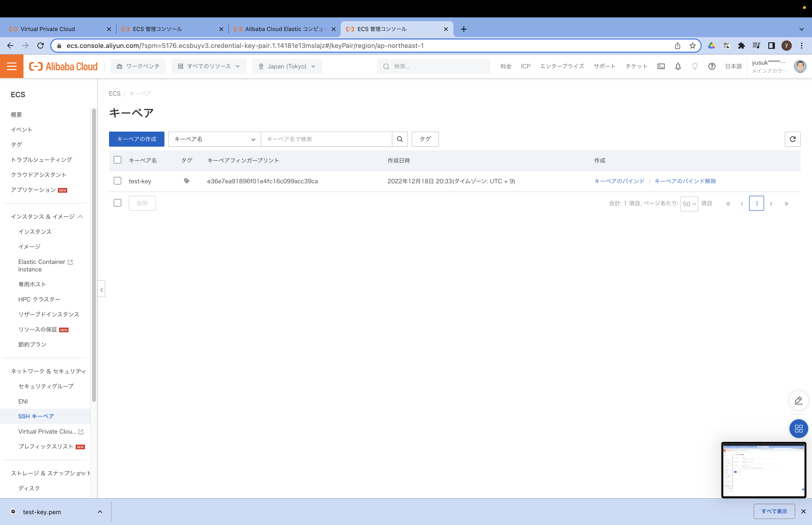Open セキュリティグループ in the sidebar
Image resolution: width=812 pixels, height=525 pixels.
click(46, 386)
